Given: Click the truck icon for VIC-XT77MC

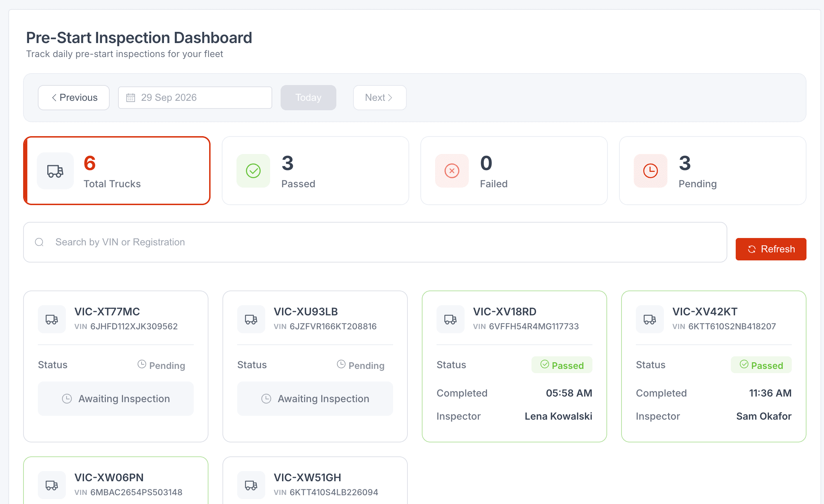Looking at the screenshot, I should [x=52, y=319].
